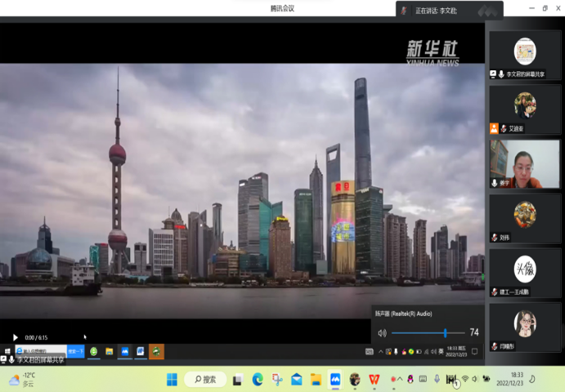565x392 pixels.
Task: Select 艾迪亚 participant tile
Action: [x=525, y=109]
